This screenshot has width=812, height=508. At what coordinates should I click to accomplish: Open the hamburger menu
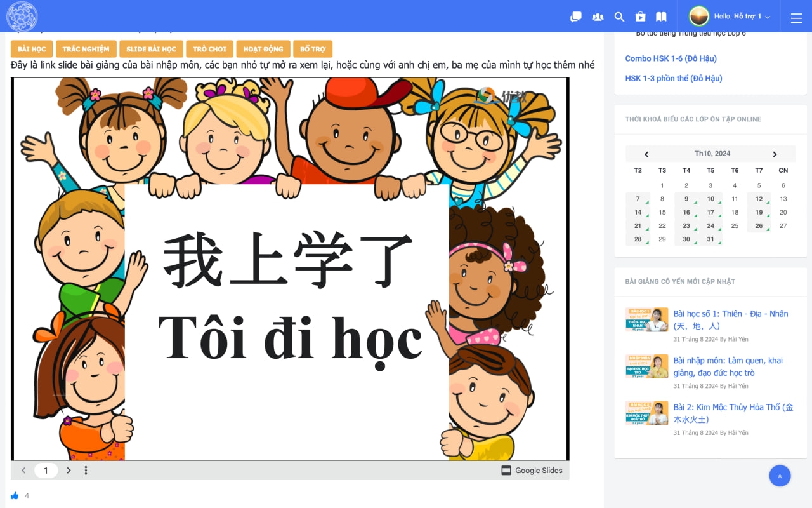(x=796, y=18)
